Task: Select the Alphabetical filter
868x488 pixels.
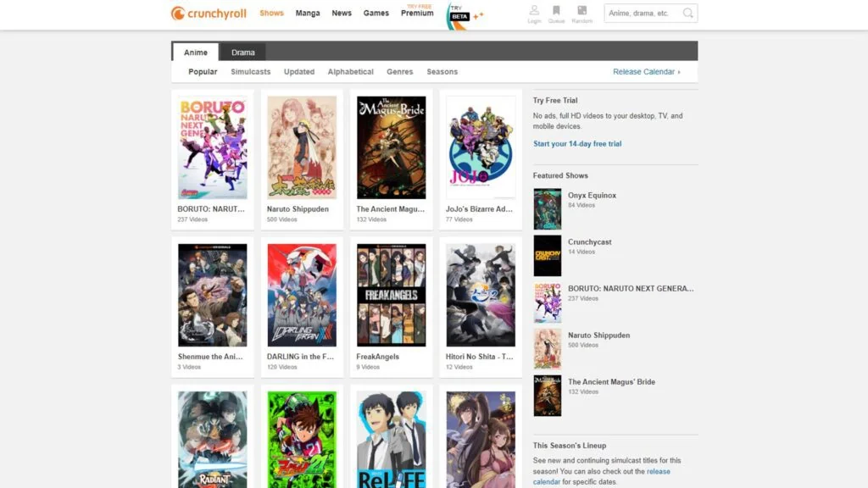Action: [350, 72]
